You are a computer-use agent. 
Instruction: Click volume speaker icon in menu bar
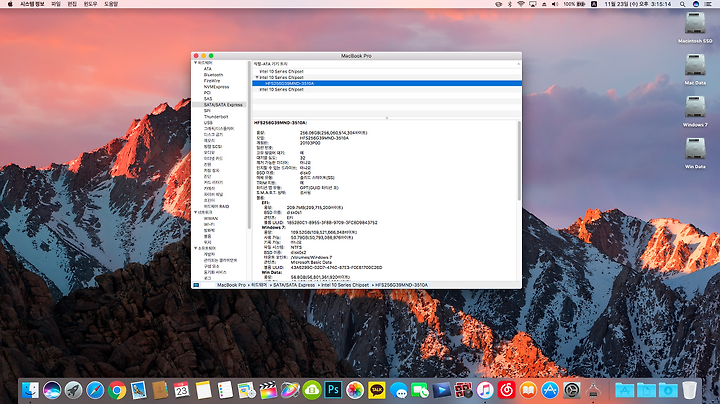(x=555, y=4)
